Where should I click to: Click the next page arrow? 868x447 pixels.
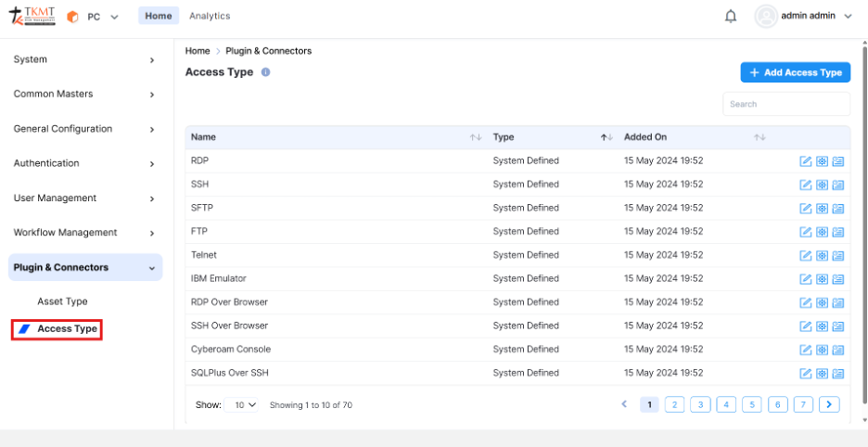pos(829,405)
